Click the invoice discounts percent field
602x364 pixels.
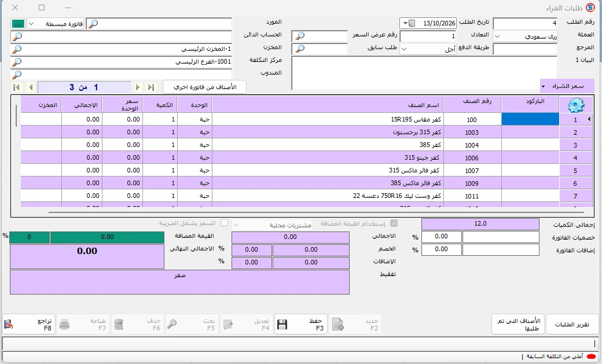pos(441,237)
